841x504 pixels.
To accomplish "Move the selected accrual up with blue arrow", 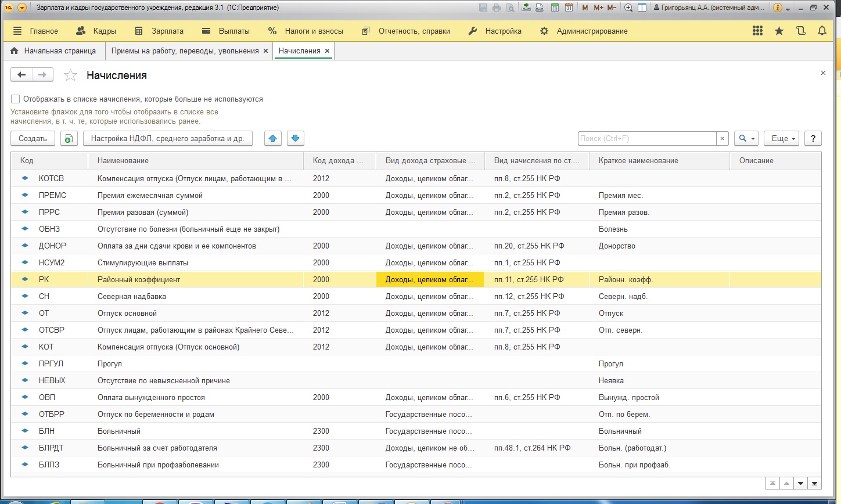I will 273,139.
